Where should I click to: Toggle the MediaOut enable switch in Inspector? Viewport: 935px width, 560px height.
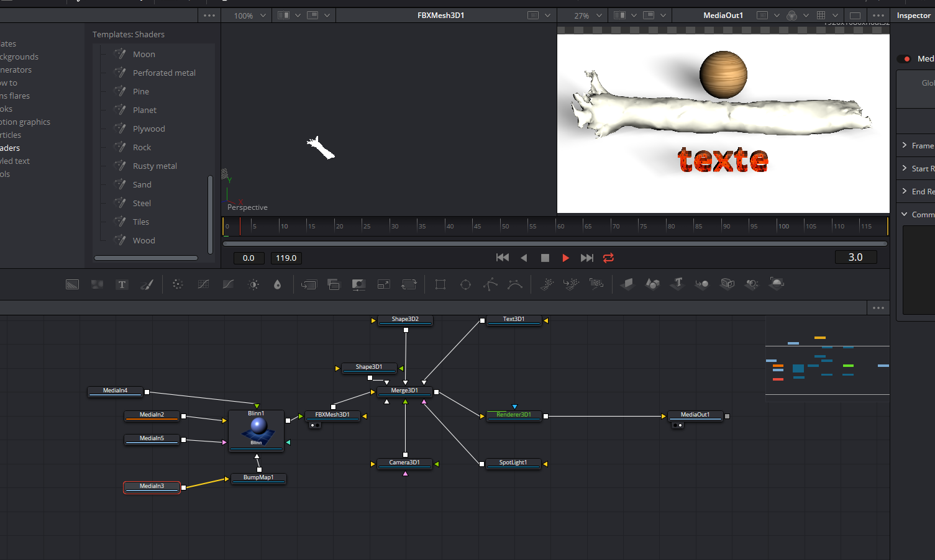click(904, 59)
